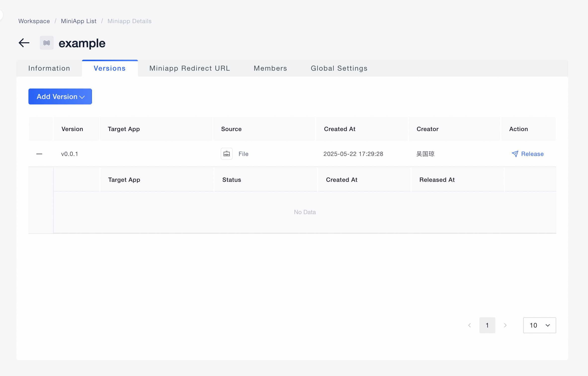Go to next page arrow
Image resolution: width=588 pixels, height=376 pixels.
click(505, 325)
